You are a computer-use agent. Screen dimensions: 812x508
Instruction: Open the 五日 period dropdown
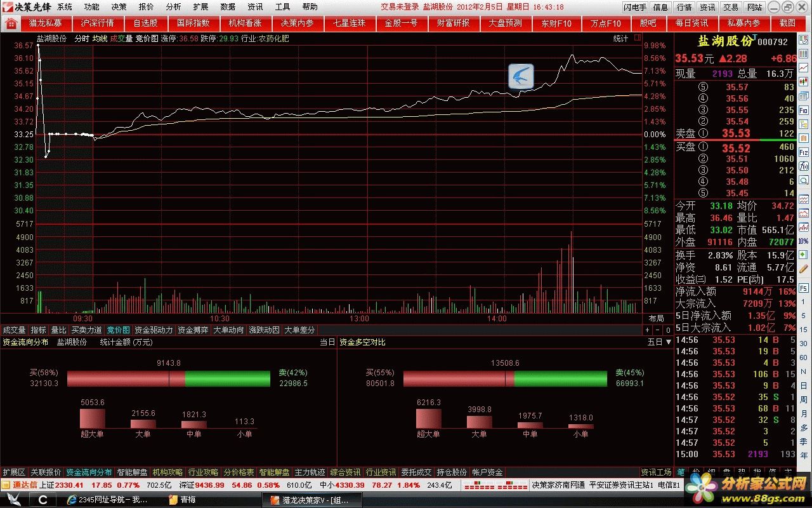(660, 342)
